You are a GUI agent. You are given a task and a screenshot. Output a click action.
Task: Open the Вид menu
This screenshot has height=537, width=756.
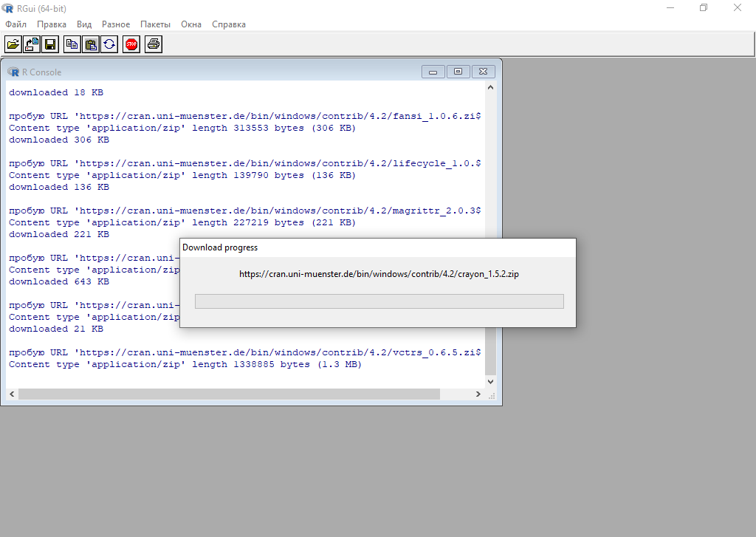point(84,24)
